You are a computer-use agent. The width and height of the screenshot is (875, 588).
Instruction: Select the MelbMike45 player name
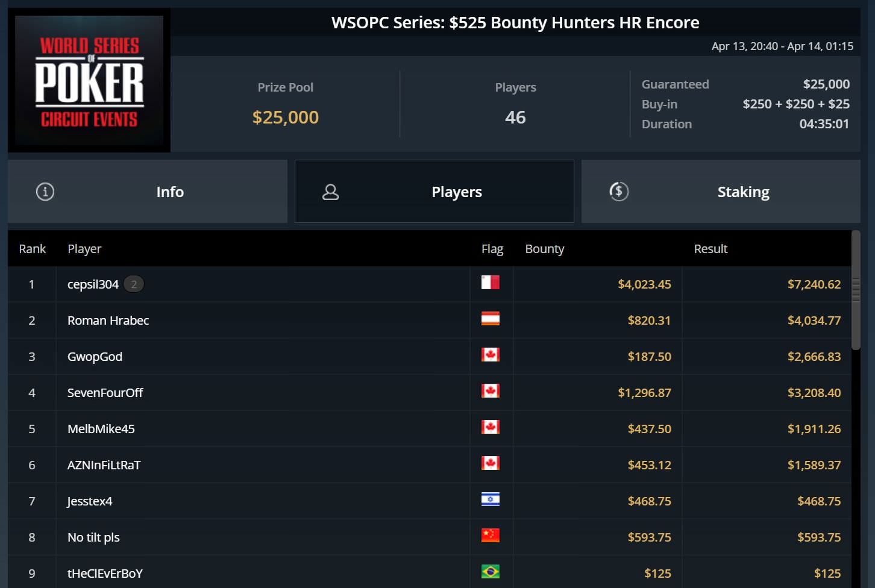(101, 429)
